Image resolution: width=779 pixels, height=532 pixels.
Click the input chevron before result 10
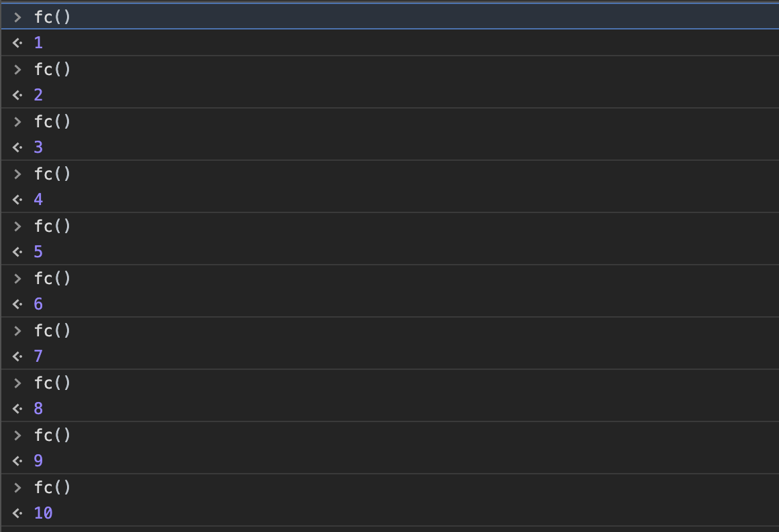click(x=17, y=488)
